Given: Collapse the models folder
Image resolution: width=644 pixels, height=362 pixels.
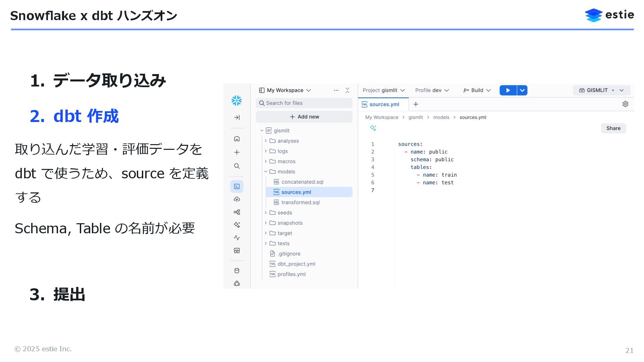Looking at the screenshot, I should [x=266, y=172].
